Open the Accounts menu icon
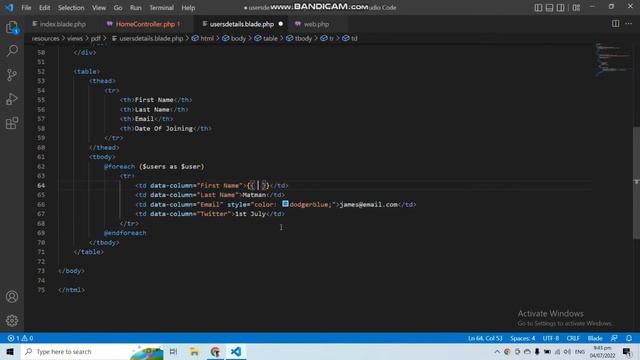Image resolution: width=640 pixels, height=360 pixels. tap(12, 297)
